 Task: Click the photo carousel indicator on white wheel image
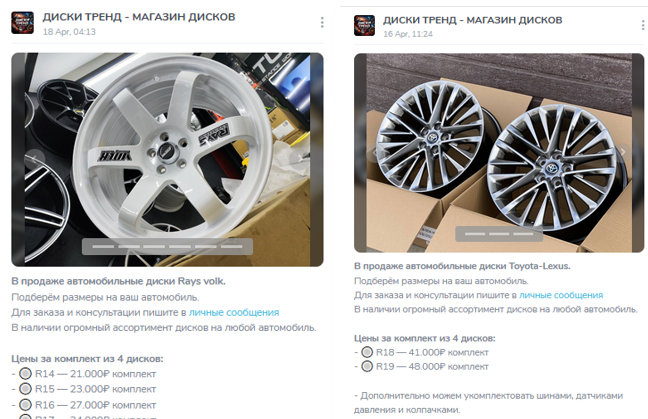167,246
